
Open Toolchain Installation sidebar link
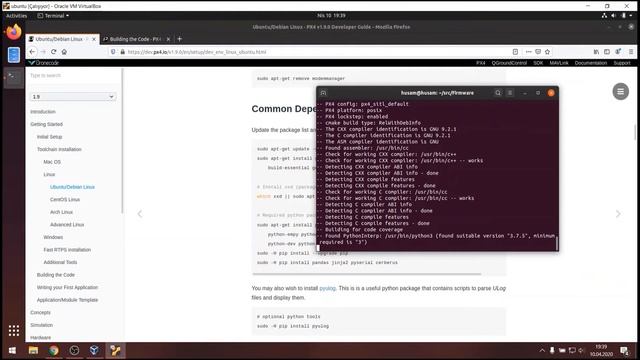(x=59, y=149)
